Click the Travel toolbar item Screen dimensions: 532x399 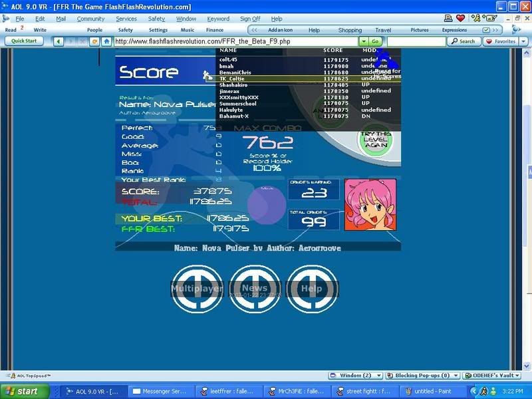pos(383,30)
